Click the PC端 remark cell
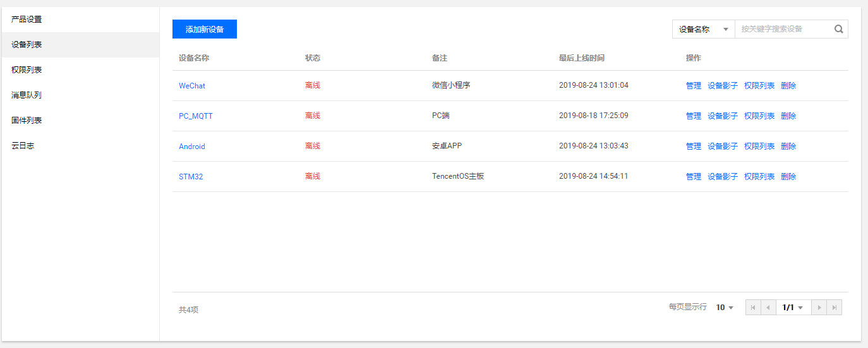This screenshot has height=348, width=868. 441,116
